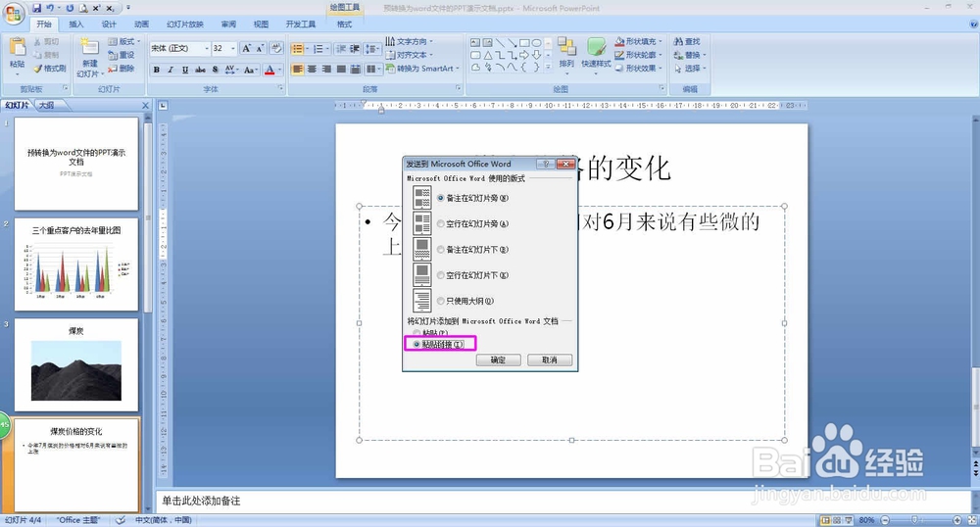The height and width of the screenshot is (527, 980).
Task: Switch to slide sorter view in status bar
Action: (837, 520)
